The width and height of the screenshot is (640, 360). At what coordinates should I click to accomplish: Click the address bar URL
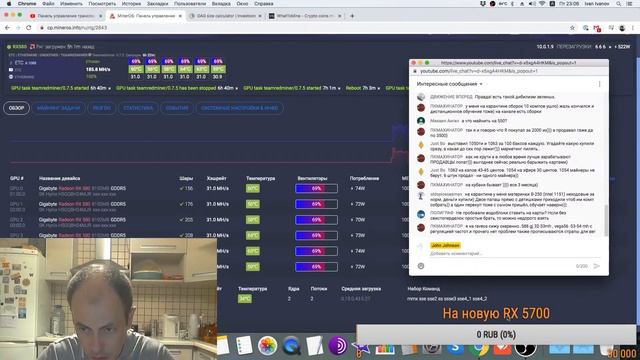pyautogui.click(x=77, y=28)
